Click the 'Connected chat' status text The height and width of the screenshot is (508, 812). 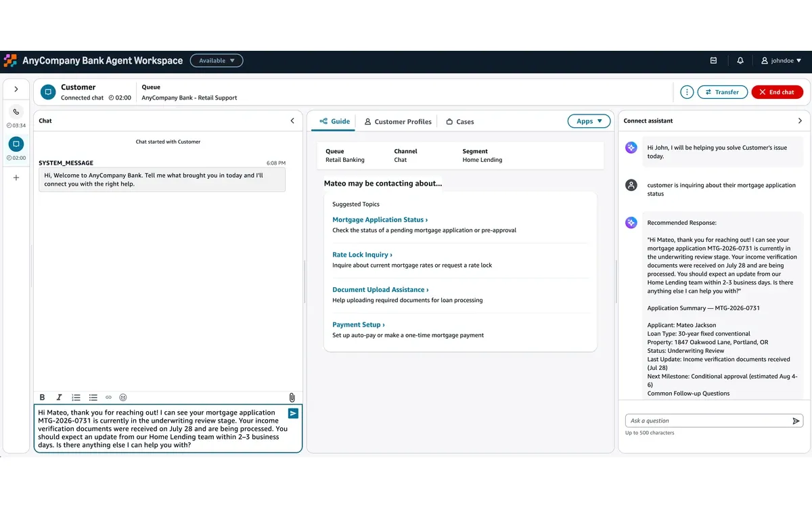pos(83,98)
